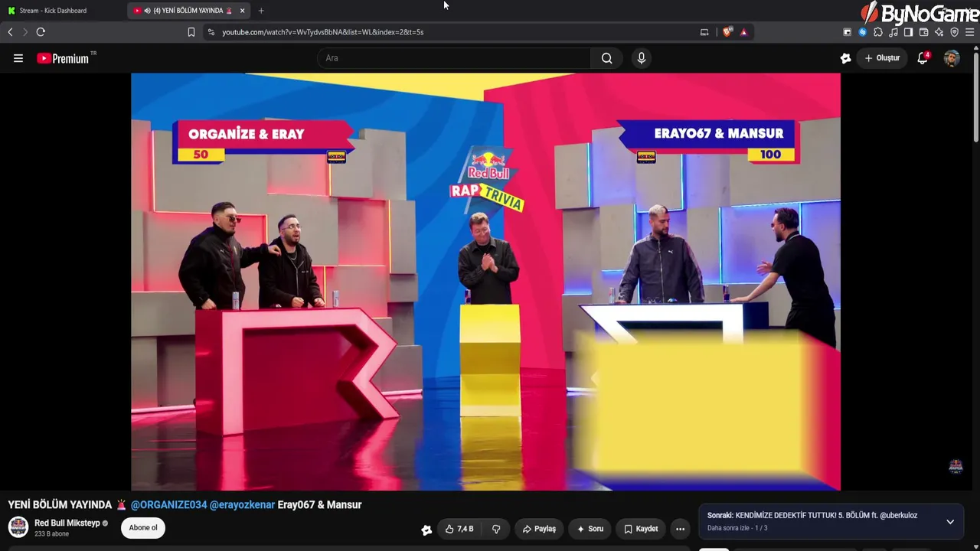Go back with the browser back arrow
Image resolution: width=980 pixels, height=551 pixels.
coord(11,32)
